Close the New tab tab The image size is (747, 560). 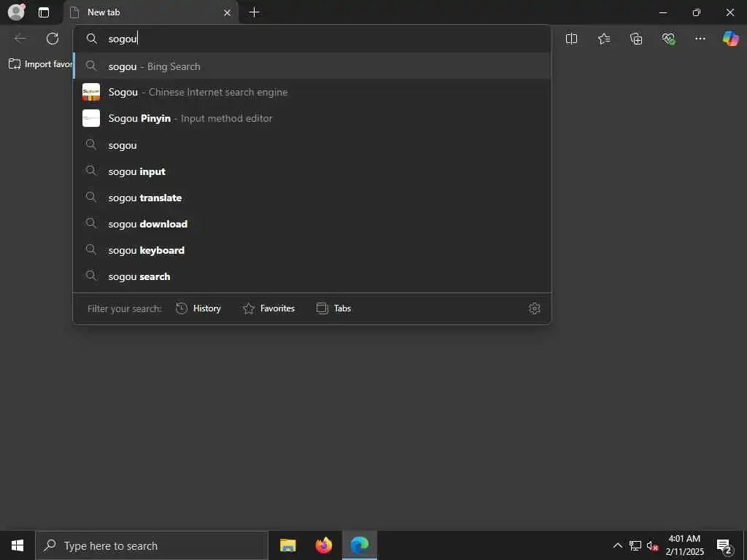(228, 13)
